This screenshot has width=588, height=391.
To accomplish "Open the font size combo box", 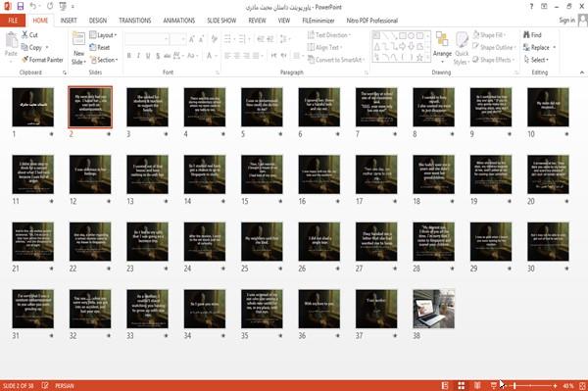I will [x=177, y=39].
